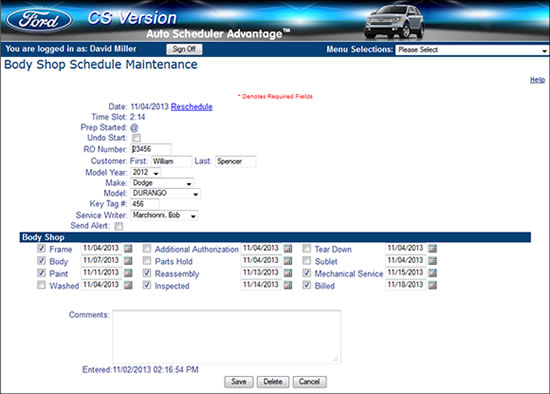Uncheck the Paint checkbox
550x394 pixels.
coord(41,273)
